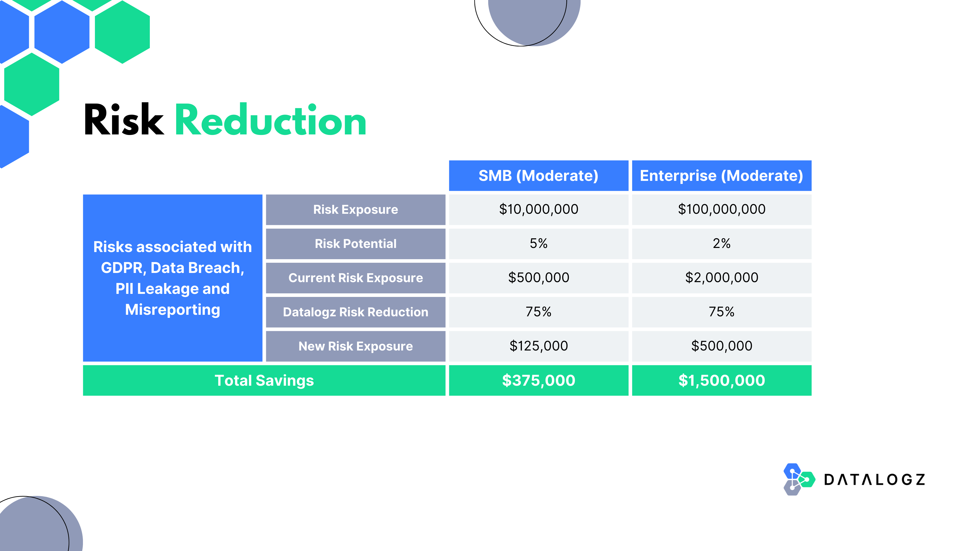The height and width of the screenshot is (551, 980).
Task: Select the $100,000,000 Enterprise exposure cell
Action: 721,209
